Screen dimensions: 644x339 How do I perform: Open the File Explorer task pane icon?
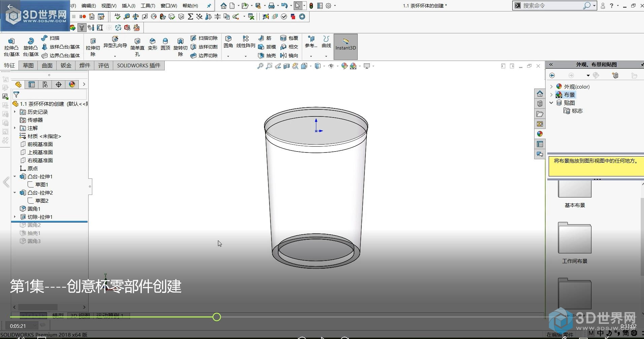[x=540, y=114]
